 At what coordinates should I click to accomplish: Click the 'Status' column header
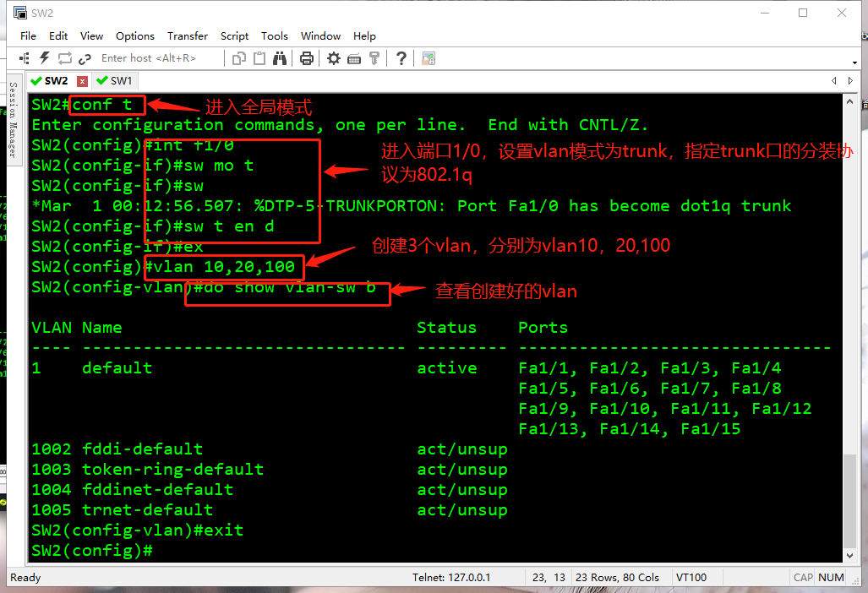pos(447,328)
